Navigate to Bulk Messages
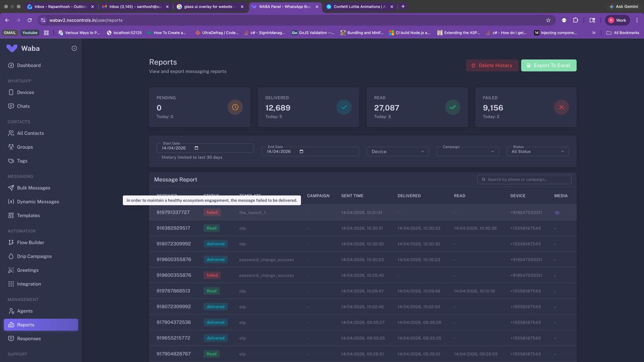 point(33,188)
